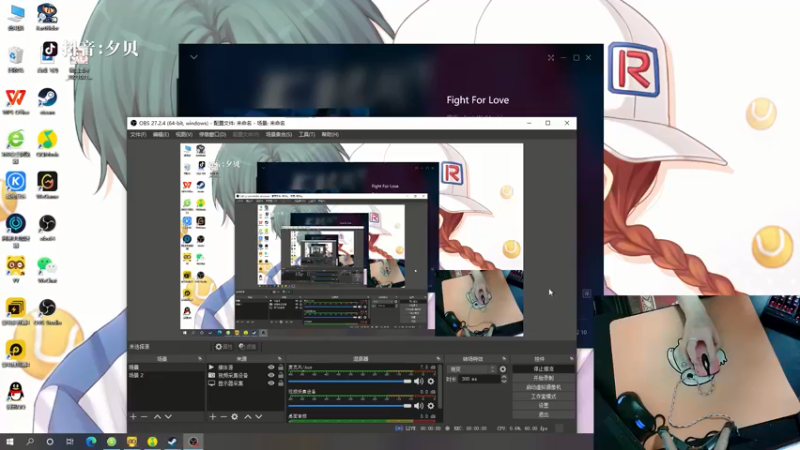Move the scene down with the Scenes down arrow

point(168,417)
